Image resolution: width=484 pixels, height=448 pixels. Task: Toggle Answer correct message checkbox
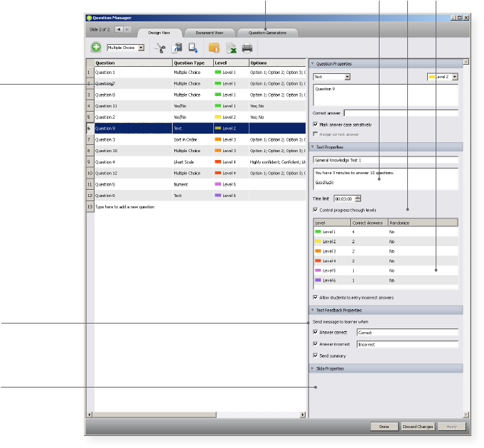315,332
